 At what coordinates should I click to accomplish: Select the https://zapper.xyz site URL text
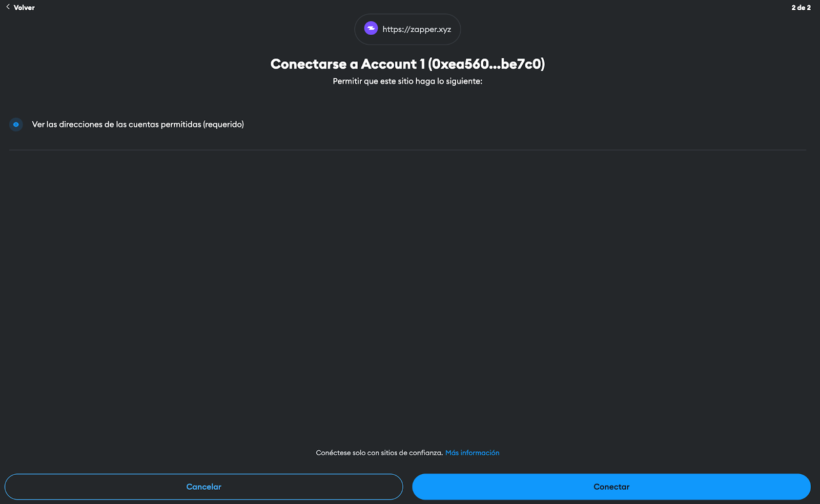coord(417,29)
